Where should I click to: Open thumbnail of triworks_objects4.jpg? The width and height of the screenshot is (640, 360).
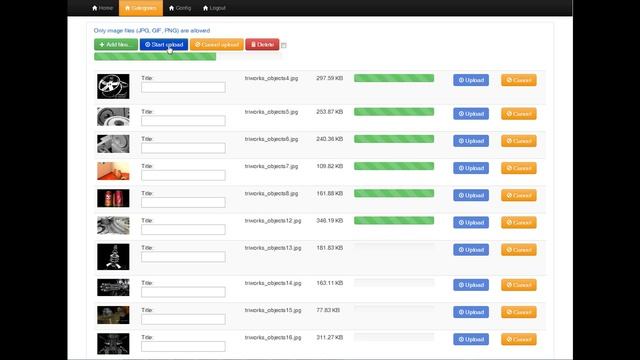(x=113, y=86)
